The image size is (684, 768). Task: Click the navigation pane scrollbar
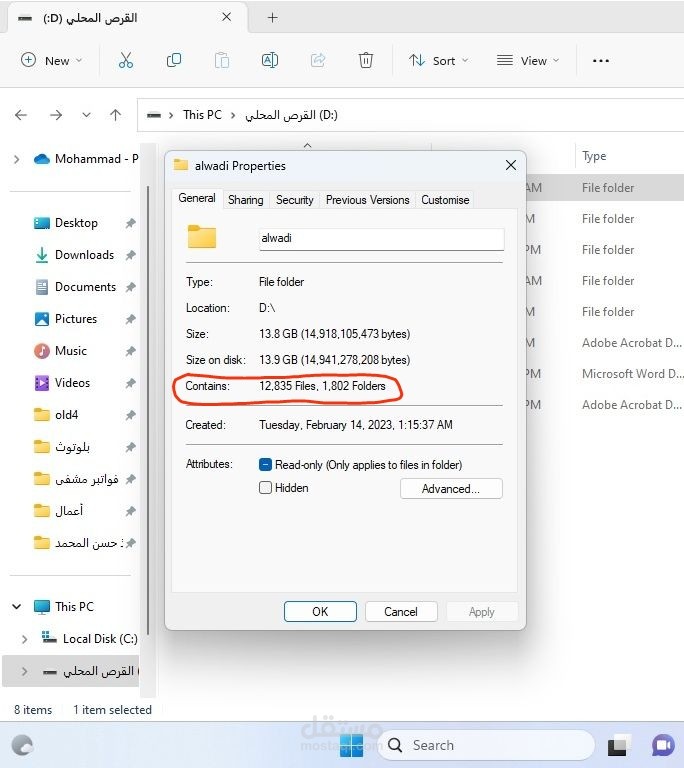(147, 410)
